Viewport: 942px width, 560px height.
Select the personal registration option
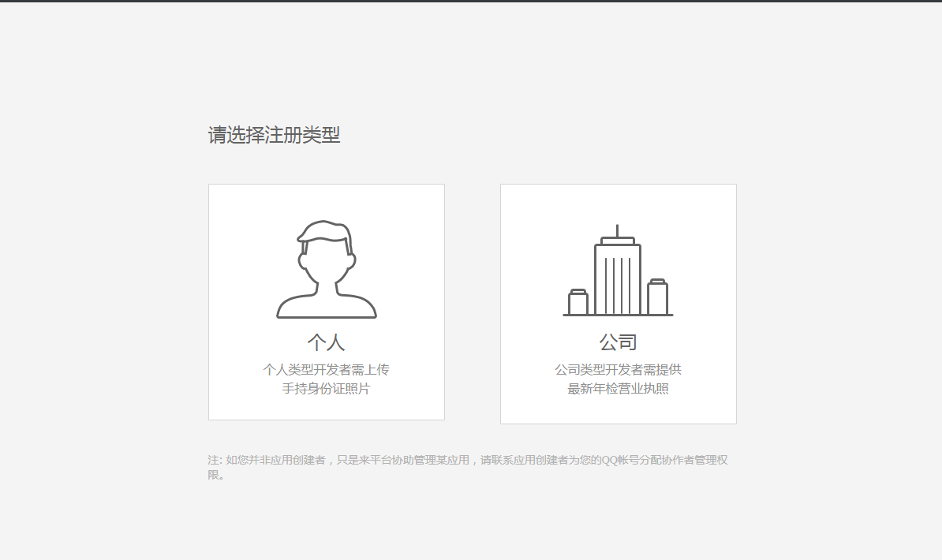point(326,302)
